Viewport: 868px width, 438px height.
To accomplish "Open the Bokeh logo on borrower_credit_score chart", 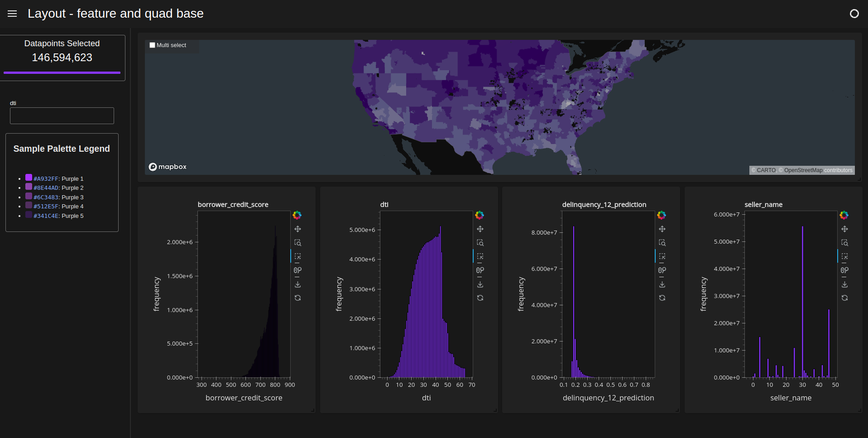I will (297, 215).
